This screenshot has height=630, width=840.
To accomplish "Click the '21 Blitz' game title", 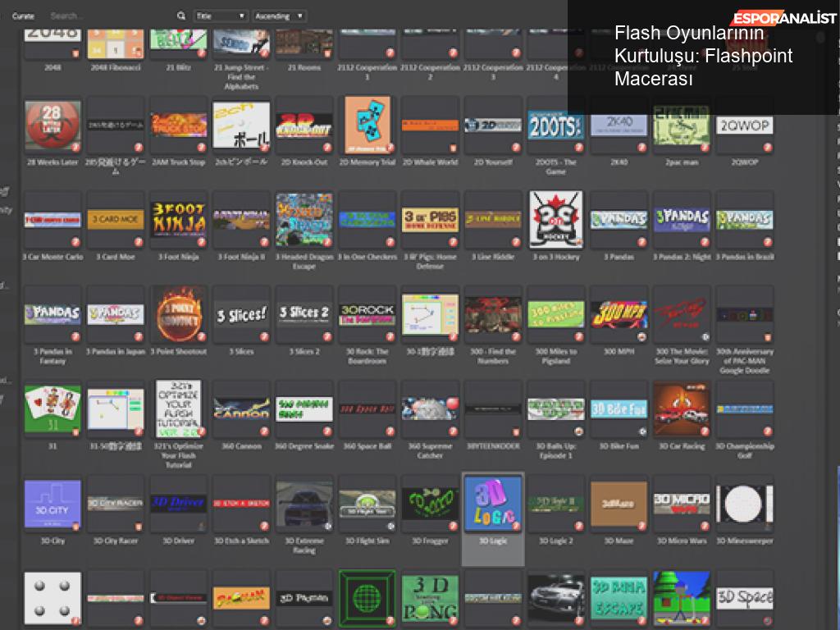I will click(178, 67).
